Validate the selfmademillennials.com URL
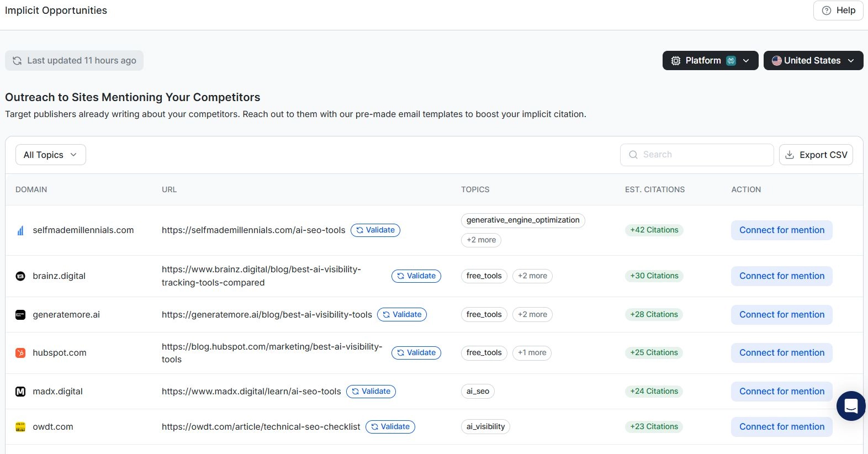868x454 pixels. (x=375, y=230)
